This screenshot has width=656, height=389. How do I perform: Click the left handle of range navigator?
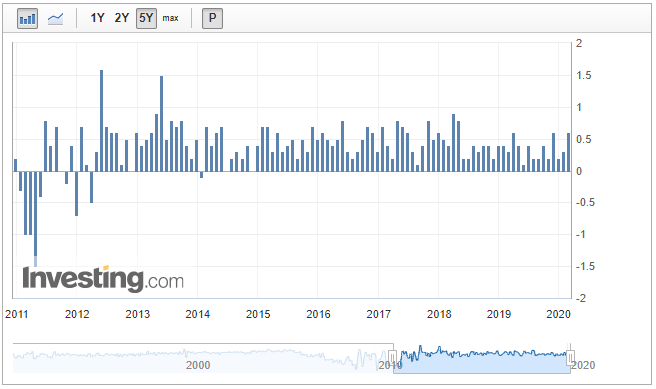pos(392,357)
